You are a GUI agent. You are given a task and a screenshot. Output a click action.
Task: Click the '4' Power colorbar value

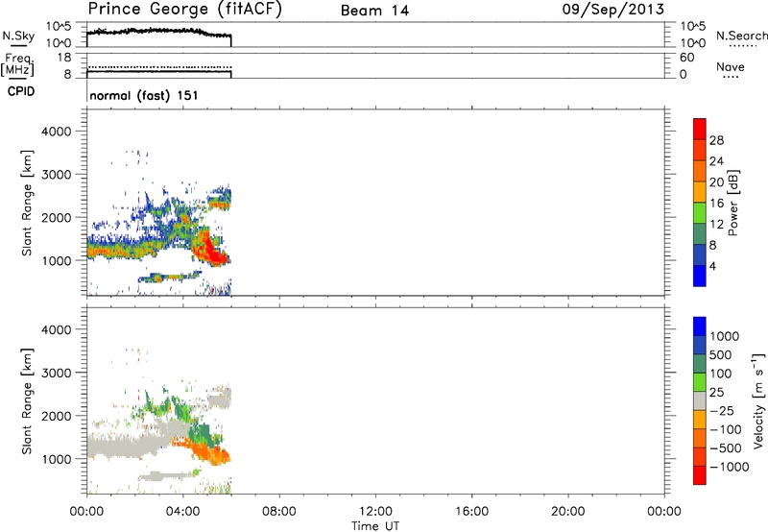712,266
